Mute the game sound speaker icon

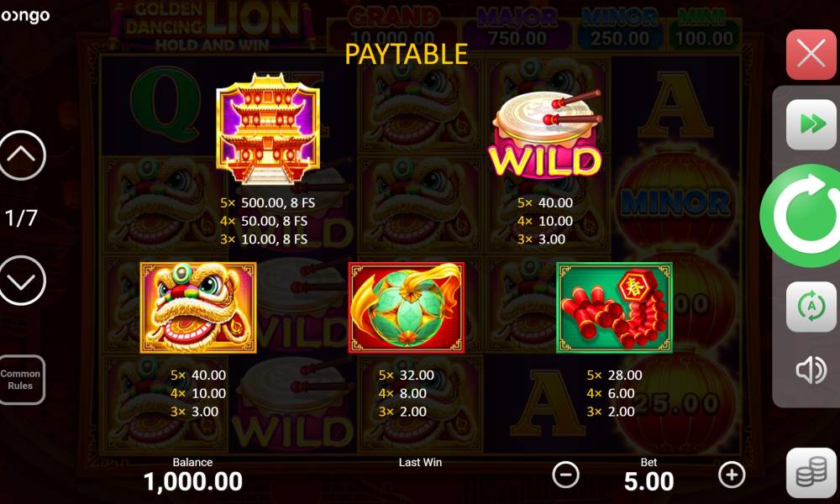811,370
